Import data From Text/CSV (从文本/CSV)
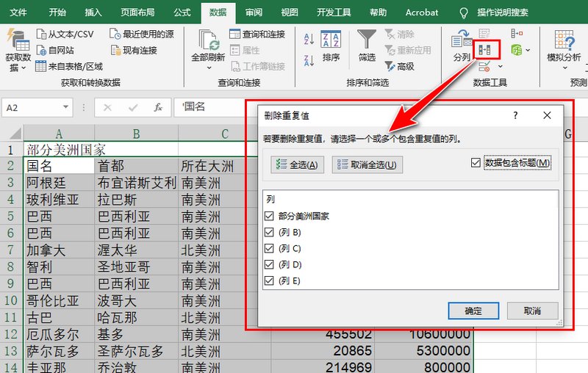 pos(65,34)
